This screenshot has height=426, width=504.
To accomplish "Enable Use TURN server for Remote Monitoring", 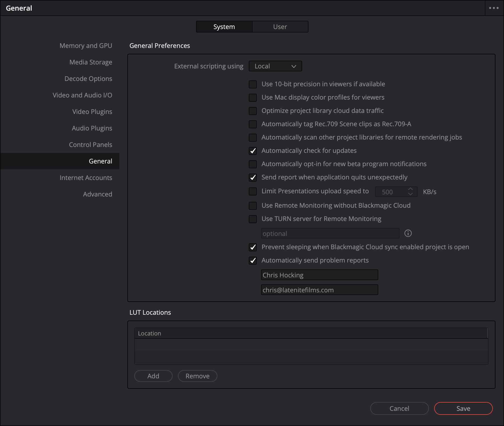I will [x=253, y=219].
